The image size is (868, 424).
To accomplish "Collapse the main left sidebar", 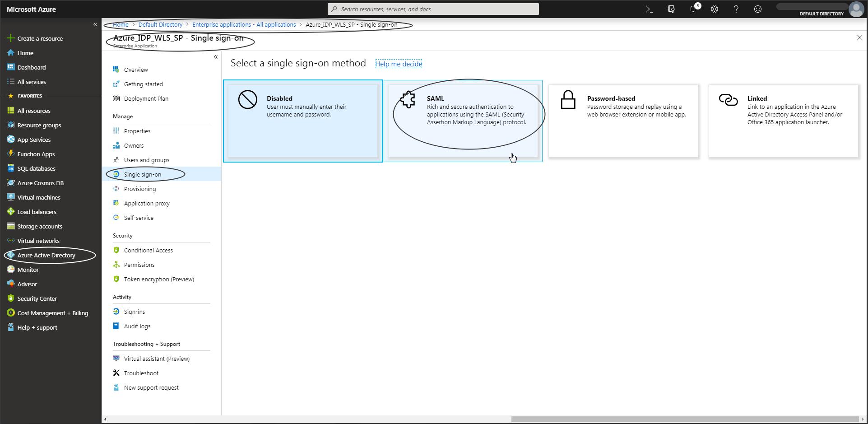I will click(95, 24).
